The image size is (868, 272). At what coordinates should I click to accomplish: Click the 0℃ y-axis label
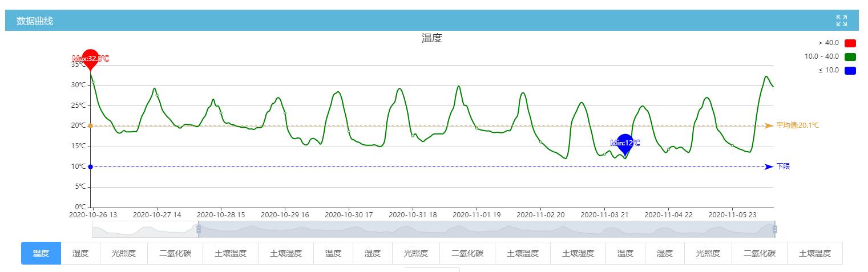80,207
